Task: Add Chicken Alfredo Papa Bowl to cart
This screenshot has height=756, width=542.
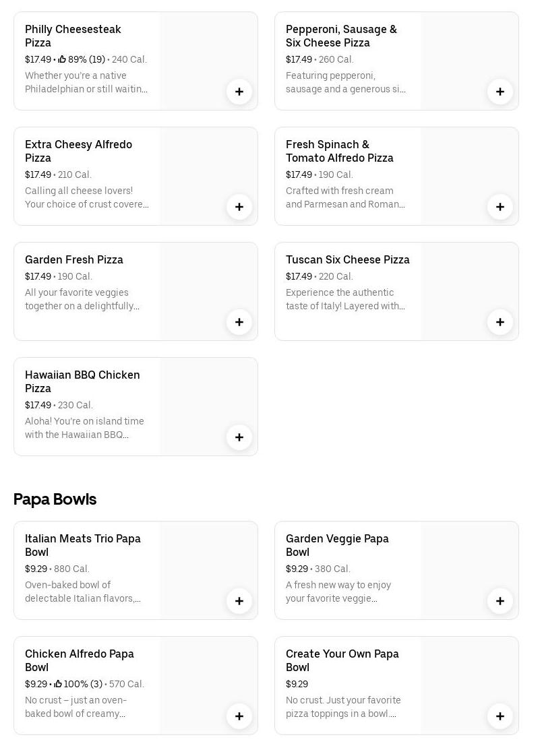Action: [239, 716]
